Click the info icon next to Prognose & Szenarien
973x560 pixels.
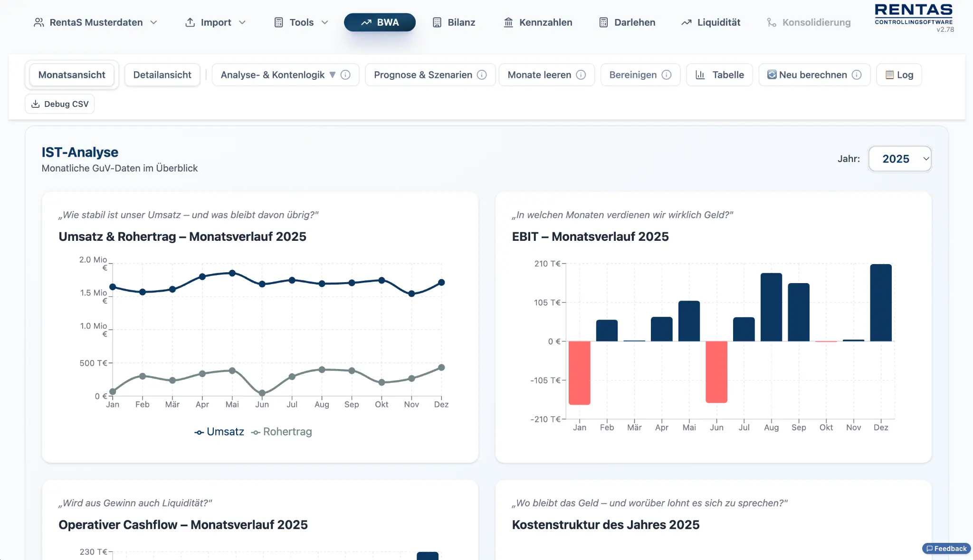482,75
